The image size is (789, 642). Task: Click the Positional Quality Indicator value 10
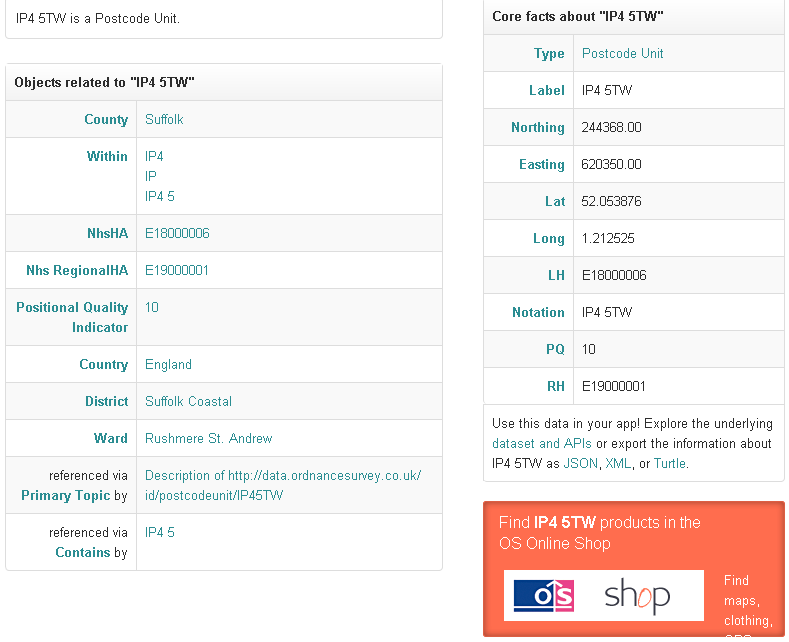pyautogui.click(x=152, y=307)
